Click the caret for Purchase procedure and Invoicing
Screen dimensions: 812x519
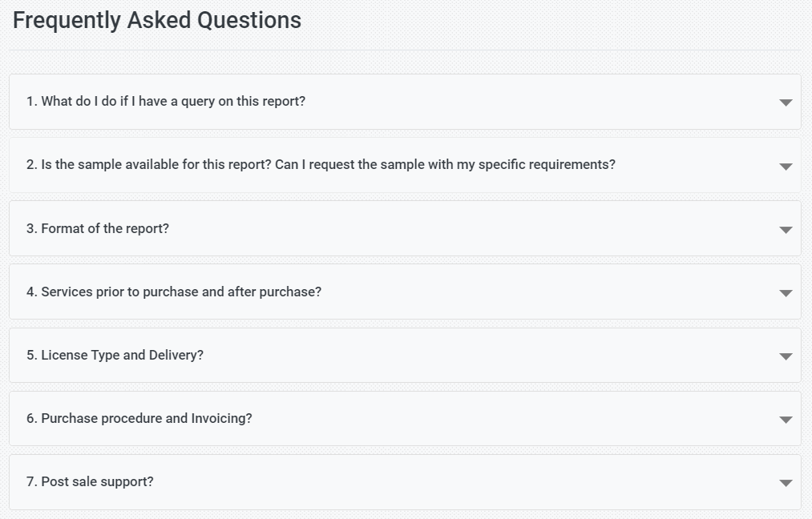pos(786,420)
